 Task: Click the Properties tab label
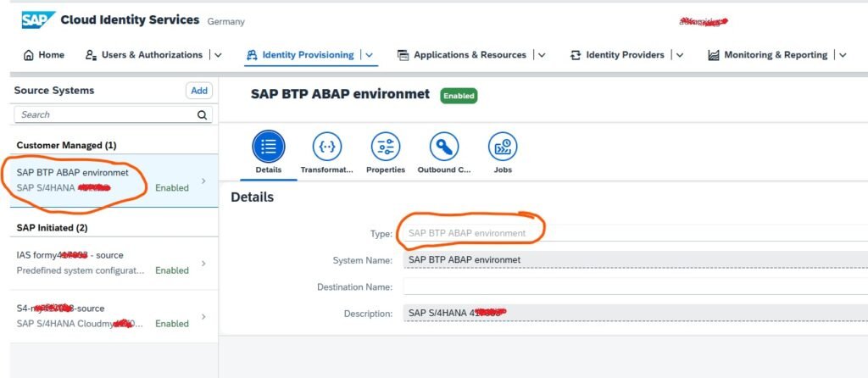(386, 170)
